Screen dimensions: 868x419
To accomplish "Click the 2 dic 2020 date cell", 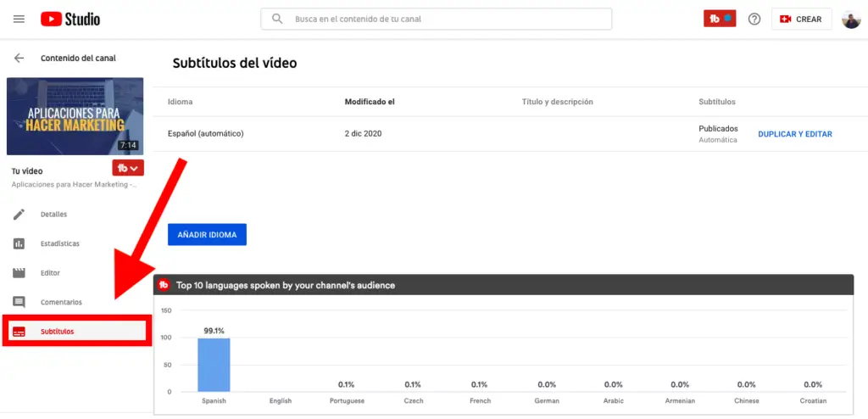I will [x=363, y=133].
